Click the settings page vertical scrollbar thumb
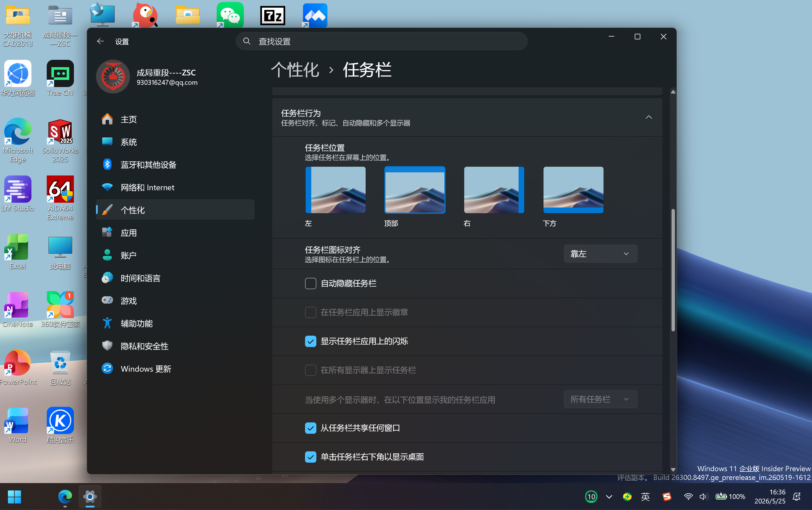Image resolution: width=812 pixels, height=510 pixels. [x=673, y=270]
